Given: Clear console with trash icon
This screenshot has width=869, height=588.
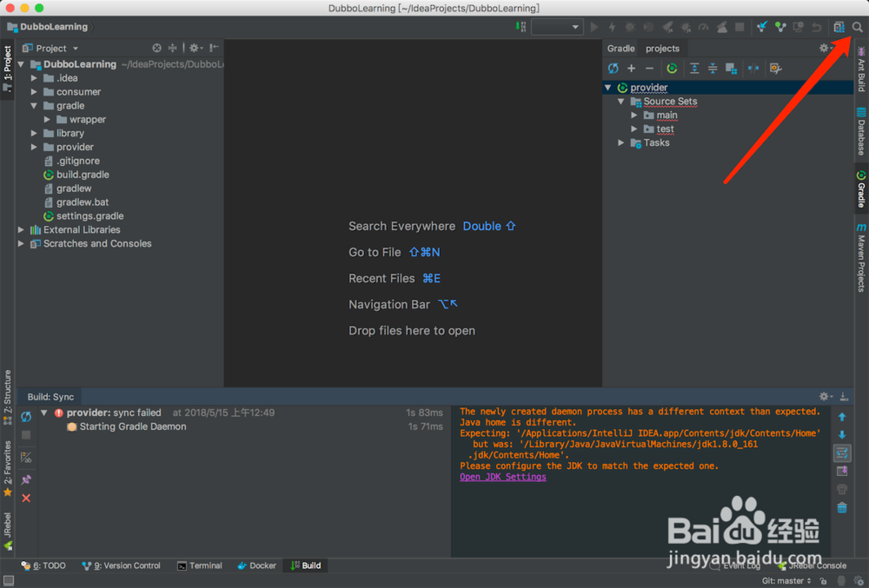Looking at the screenshot, I should click(x=842, y=508).
